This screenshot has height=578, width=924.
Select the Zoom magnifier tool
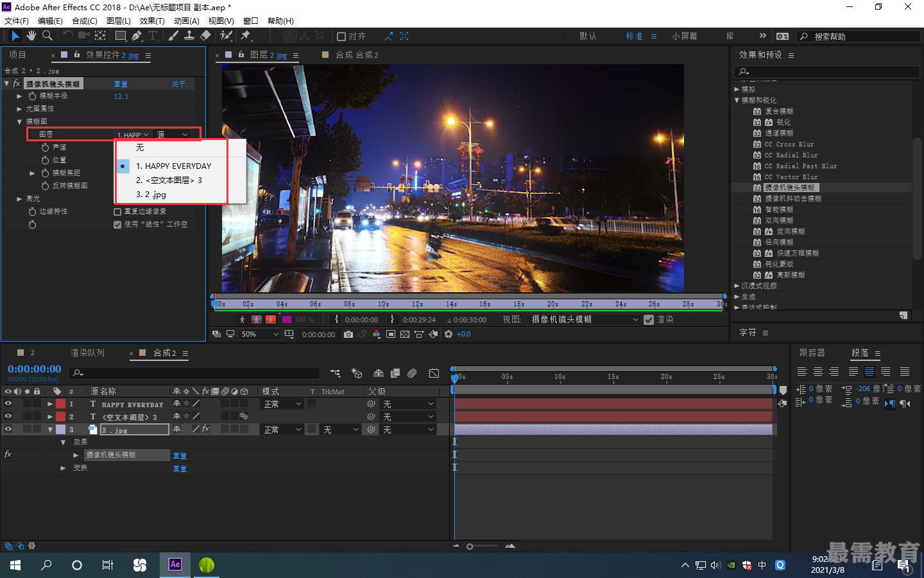[47, 36]
